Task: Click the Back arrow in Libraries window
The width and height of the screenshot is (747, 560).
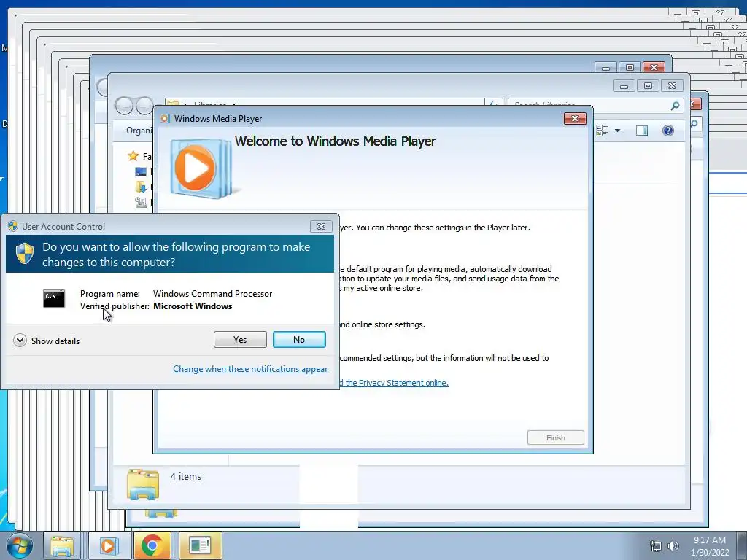Action: (124, 105)
